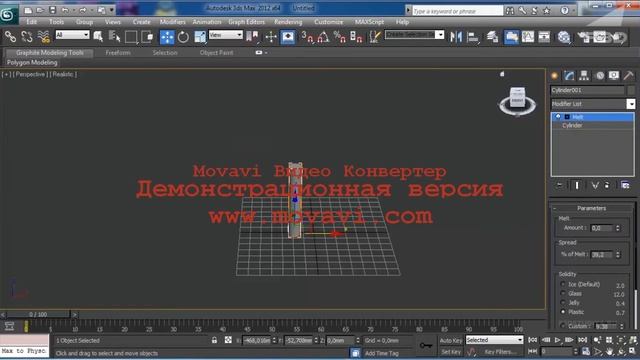
Task: Click the Play Animation button
Action: tap(558, 340)
